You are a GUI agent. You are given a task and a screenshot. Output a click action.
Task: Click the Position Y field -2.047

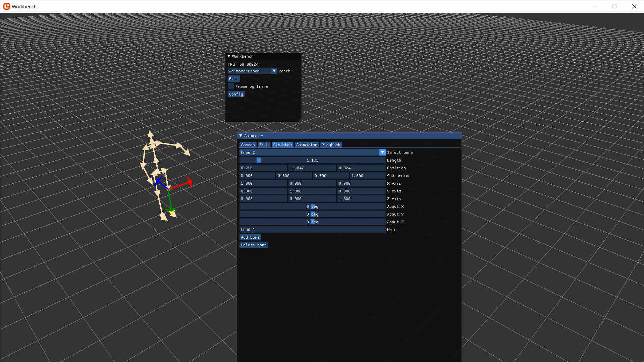tap(312, 168)
